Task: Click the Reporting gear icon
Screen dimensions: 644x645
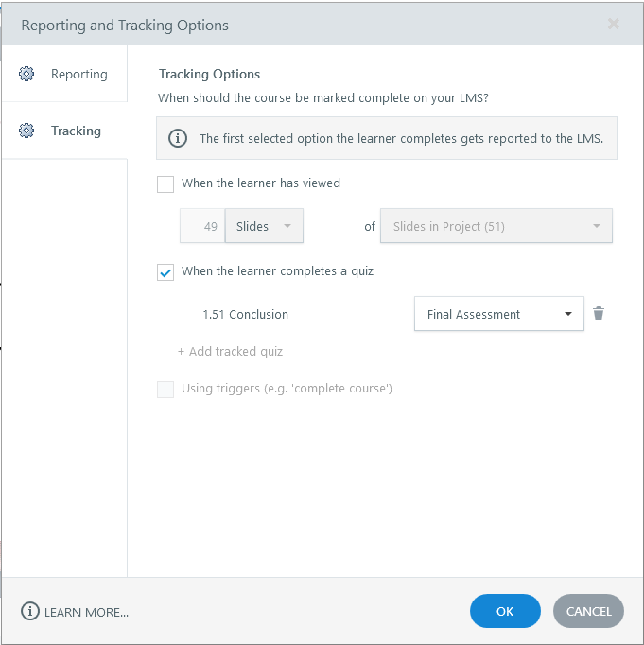Action: pyautogui.click(x=26, y=74)
